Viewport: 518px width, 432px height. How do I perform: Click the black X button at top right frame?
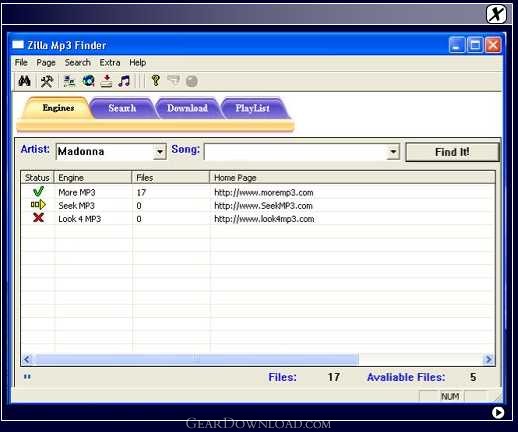pos(496,14)
